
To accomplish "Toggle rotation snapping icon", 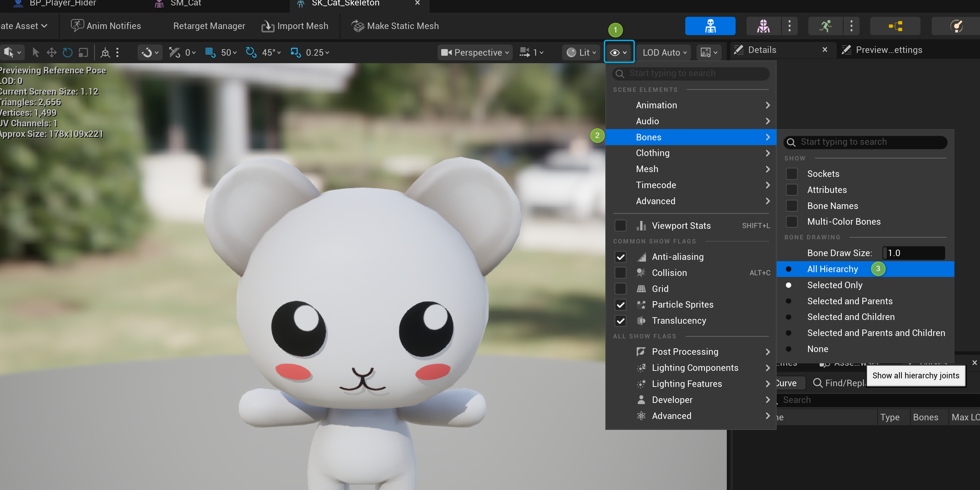I will pos(251,52).
